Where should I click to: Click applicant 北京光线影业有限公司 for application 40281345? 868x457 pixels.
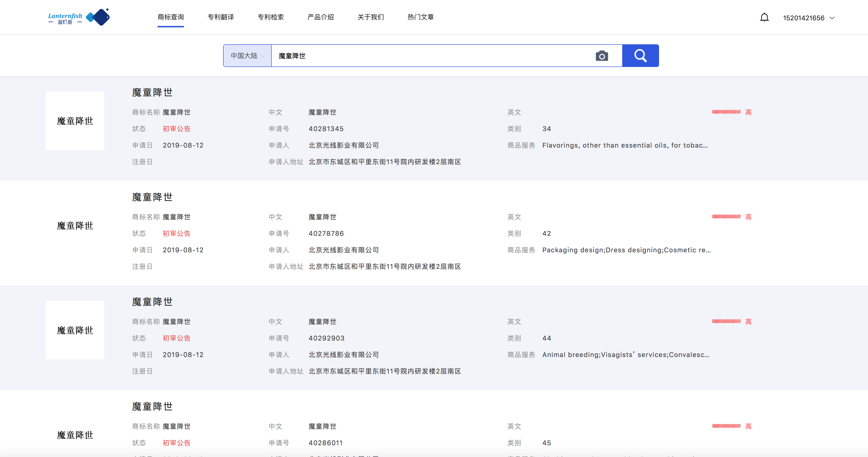click(343, 145)
